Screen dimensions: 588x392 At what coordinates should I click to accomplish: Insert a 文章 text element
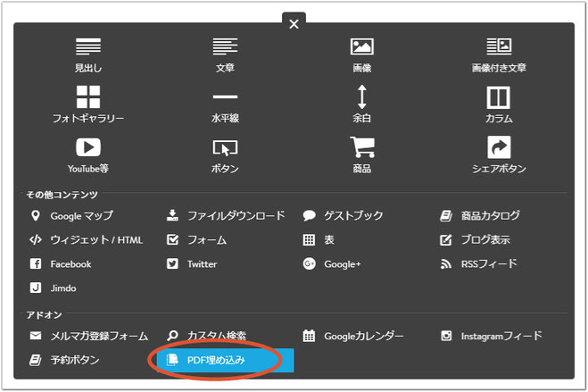pos(225,55)
